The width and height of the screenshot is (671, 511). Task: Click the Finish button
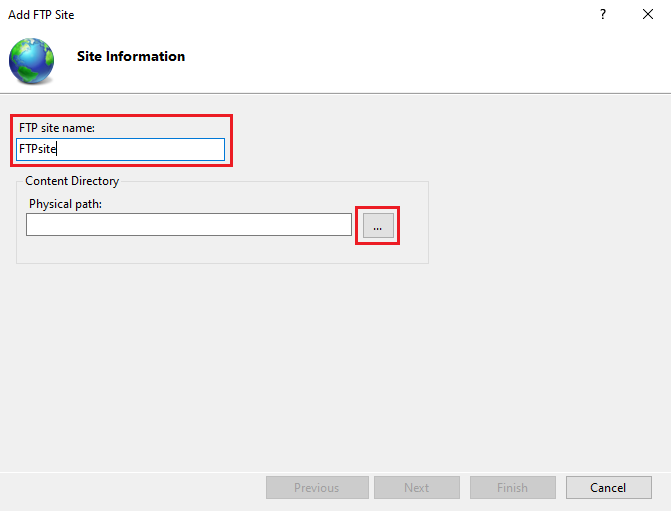click(x=513, y=487)
